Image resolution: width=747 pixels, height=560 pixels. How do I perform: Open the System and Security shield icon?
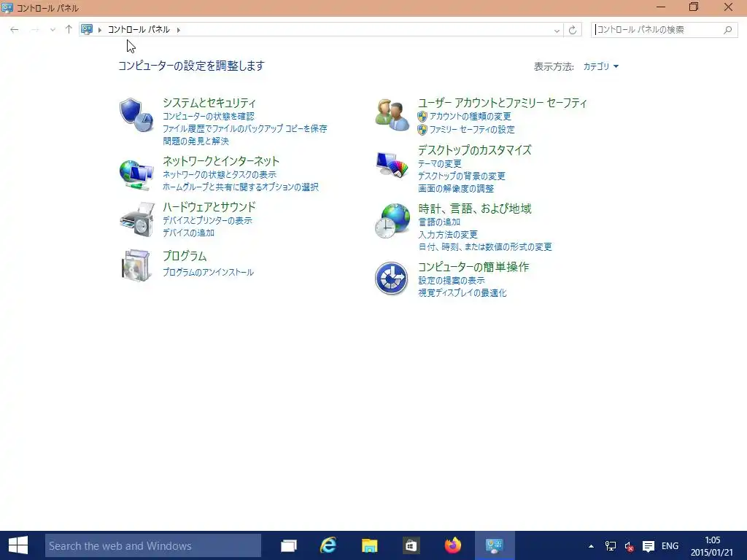136,114
